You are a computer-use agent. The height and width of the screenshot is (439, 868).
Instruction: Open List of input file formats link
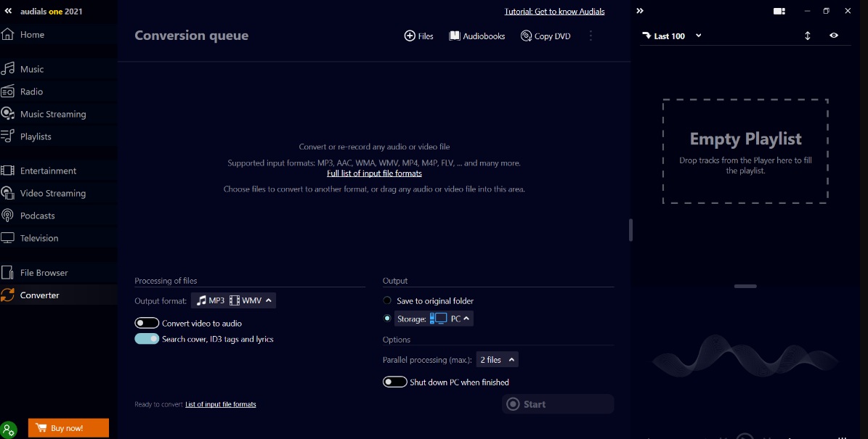(x=220, y=404)
